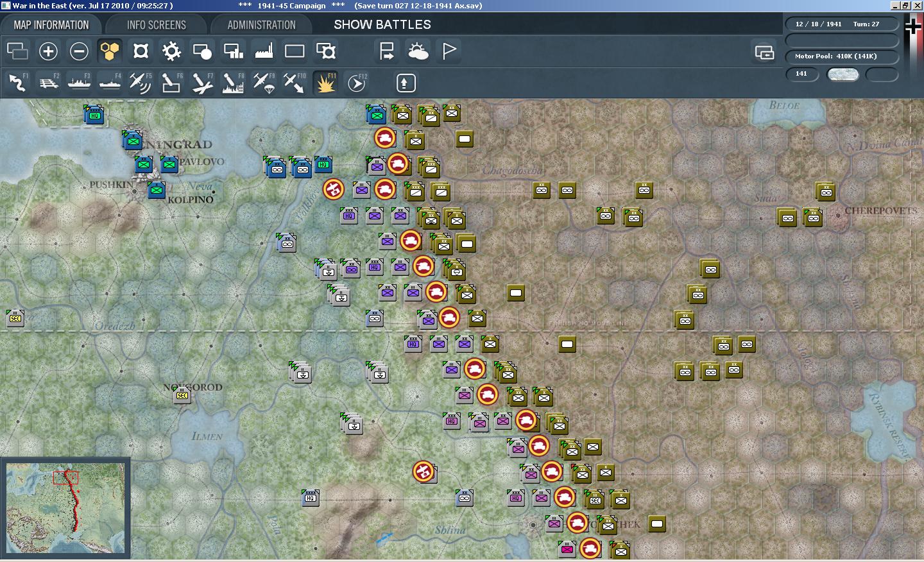Open the MAP INFORMATION tab

coord(51,25)
